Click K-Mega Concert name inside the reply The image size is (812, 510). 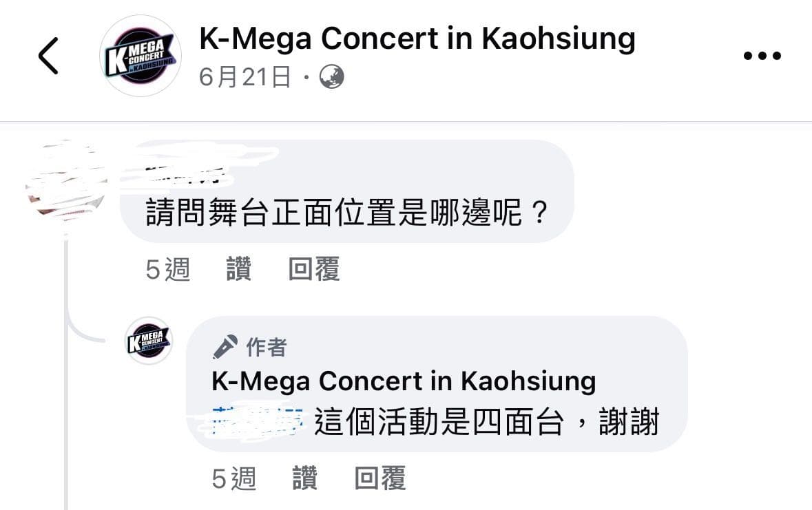(x=403, y=380)
